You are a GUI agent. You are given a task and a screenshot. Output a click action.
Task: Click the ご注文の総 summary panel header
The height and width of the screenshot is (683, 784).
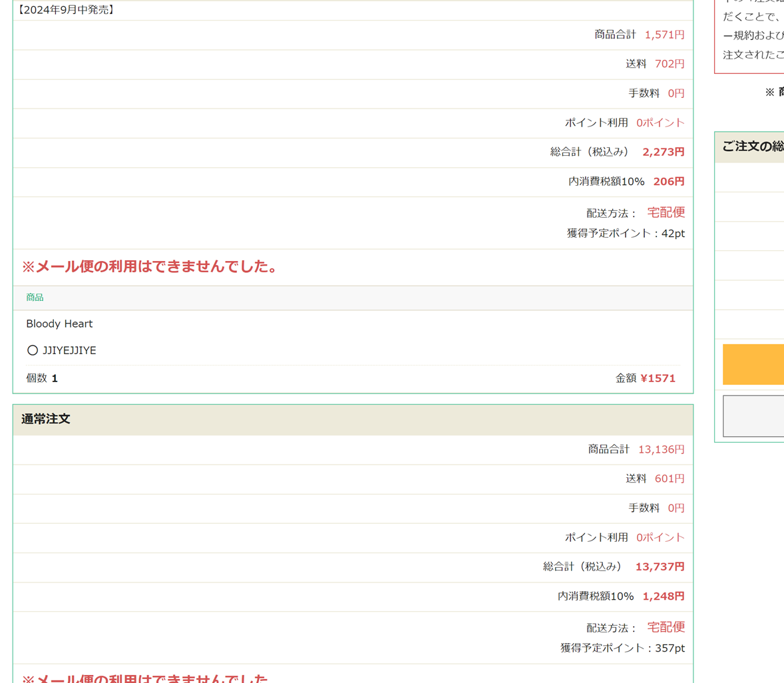point(752,146)
